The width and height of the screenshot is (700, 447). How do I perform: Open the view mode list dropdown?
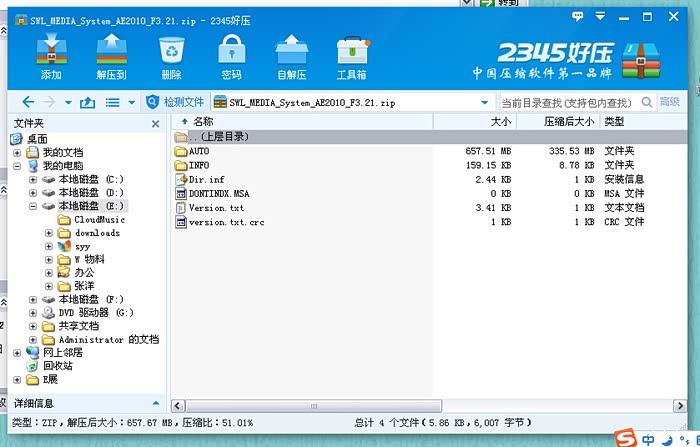pos(119,102)
